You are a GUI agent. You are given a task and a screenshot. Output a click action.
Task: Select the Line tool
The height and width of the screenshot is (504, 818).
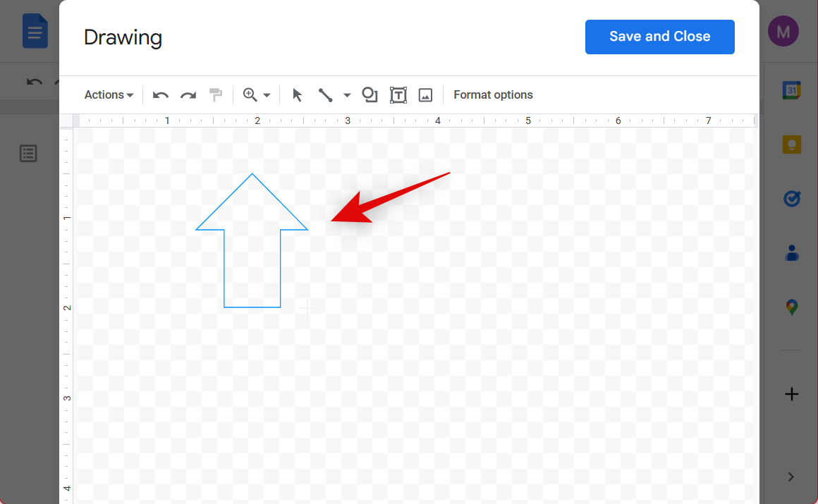[325, 95]
